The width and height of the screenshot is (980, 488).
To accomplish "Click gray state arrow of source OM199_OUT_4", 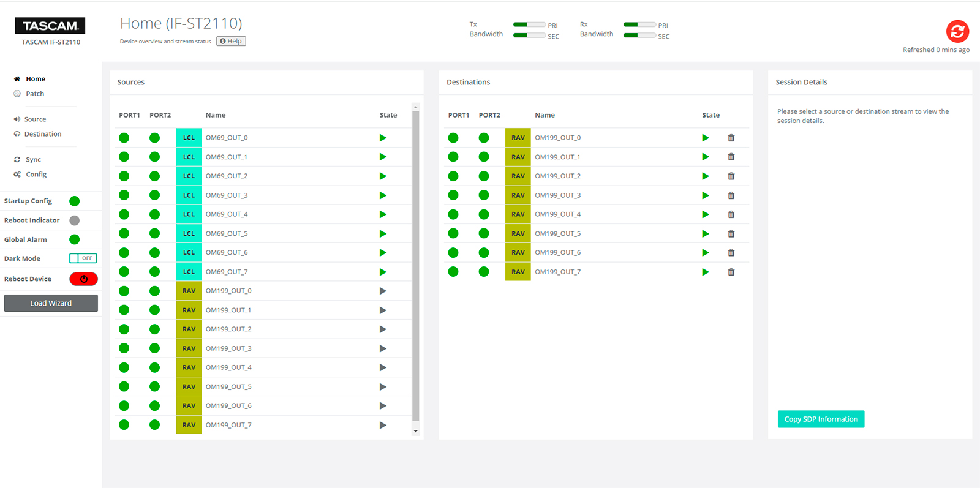I will pyautogui.click(x=383, y=367).
